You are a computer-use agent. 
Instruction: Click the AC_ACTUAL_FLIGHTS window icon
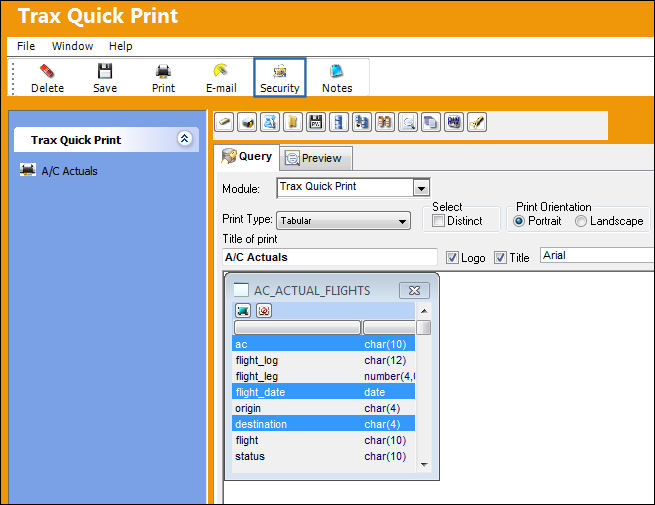point(241,289)
